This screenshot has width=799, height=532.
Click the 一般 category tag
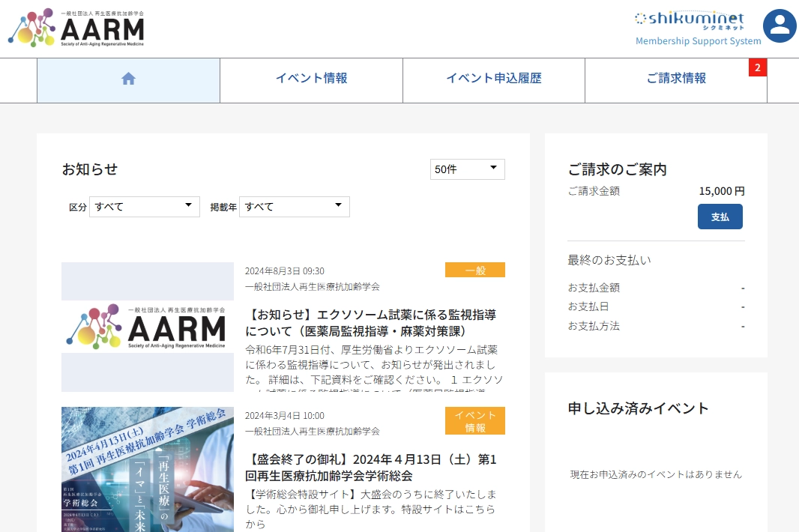coord(474,270)
